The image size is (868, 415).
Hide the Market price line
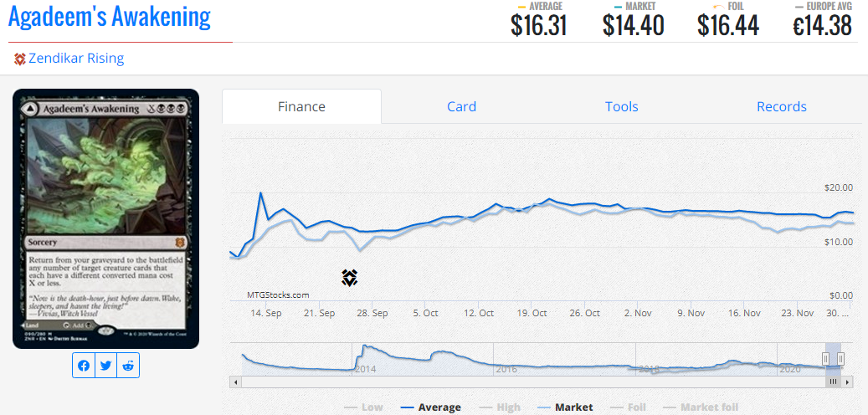click(x=564, y=407)
